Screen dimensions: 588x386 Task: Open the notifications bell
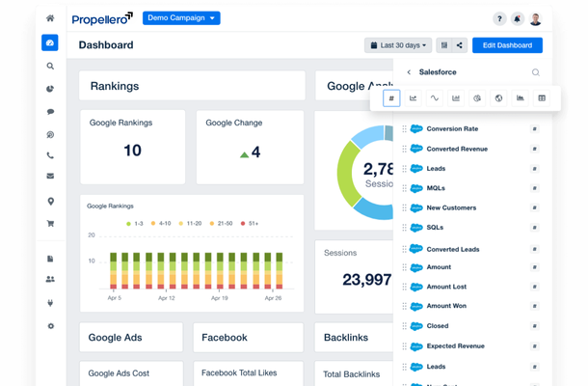518,18
